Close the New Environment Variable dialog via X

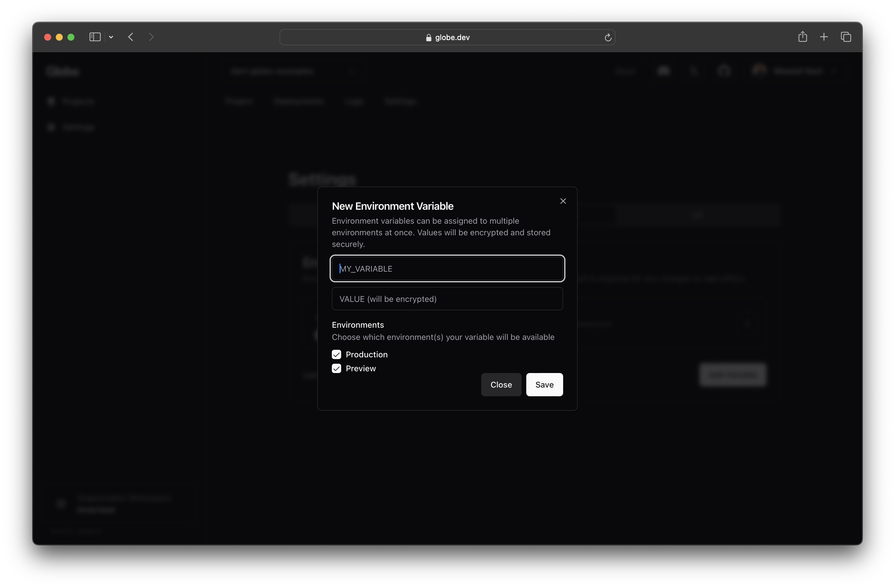tap(563, 201)
